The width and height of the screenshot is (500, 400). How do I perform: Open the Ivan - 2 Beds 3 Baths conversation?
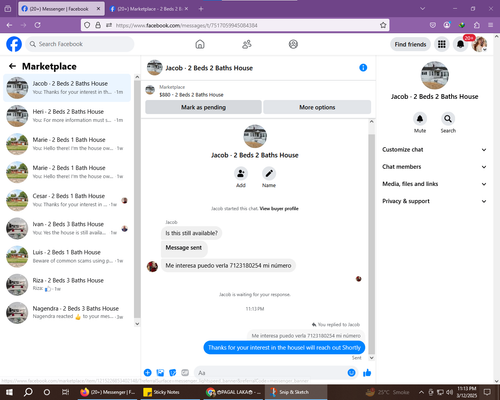pos(67,228)
